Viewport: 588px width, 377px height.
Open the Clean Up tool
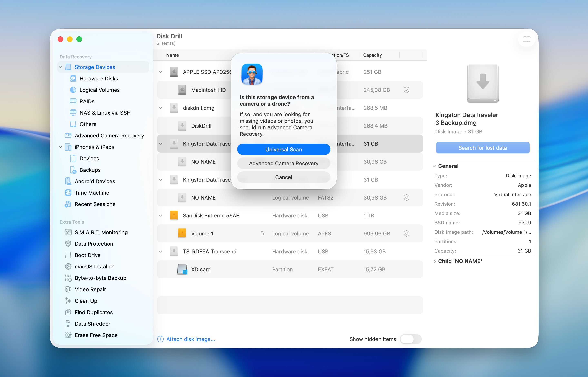86,301
